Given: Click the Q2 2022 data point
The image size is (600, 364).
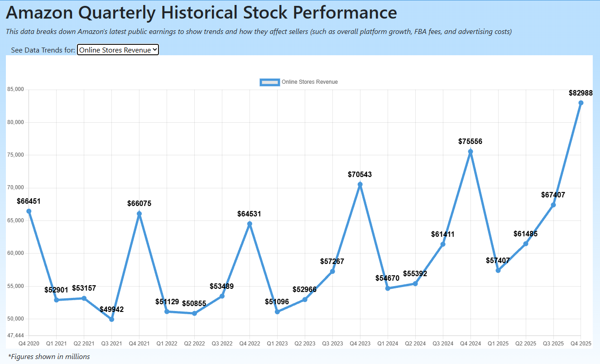Looking at the screenshot, I should coord(194,313).
